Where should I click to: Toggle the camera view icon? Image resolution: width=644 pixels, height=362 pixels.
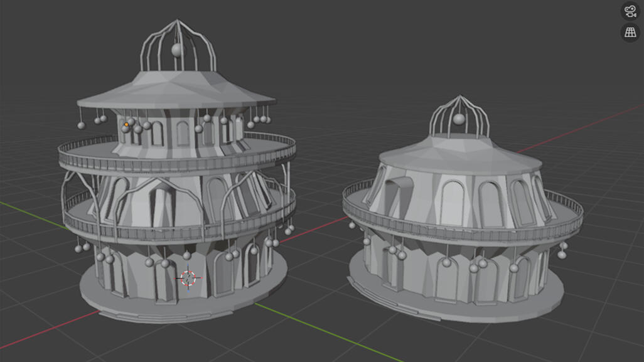(x=630, y=11)
